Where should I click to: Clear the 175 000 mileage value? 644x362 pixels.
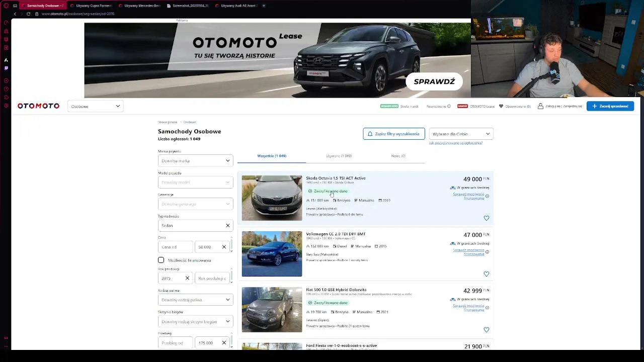224,343
